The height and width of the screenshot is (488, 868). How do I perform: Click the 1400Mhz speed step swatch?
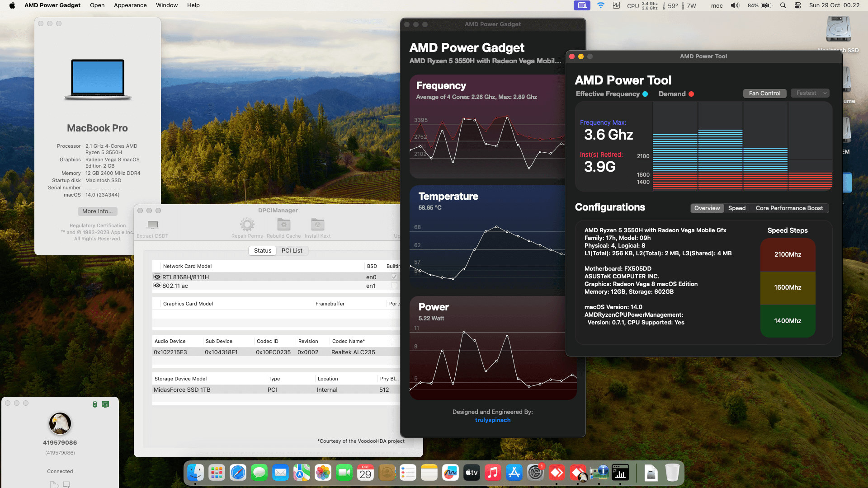point(788,321)
